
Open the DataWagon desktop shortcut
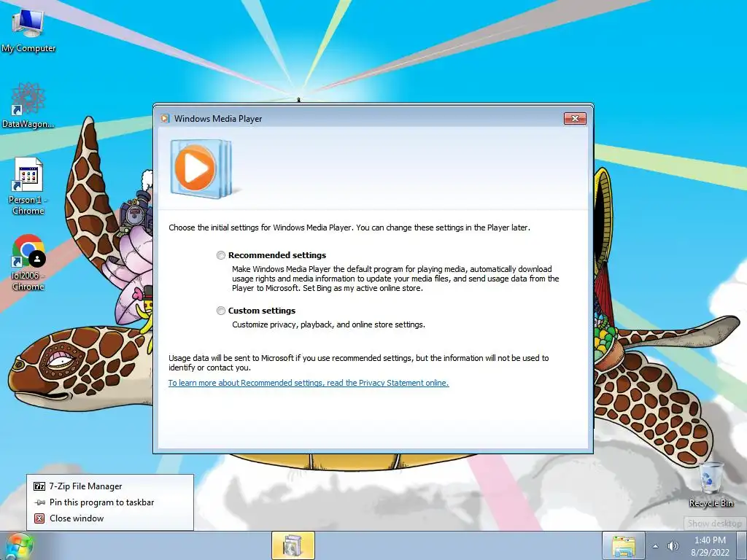tap(28, 106)
